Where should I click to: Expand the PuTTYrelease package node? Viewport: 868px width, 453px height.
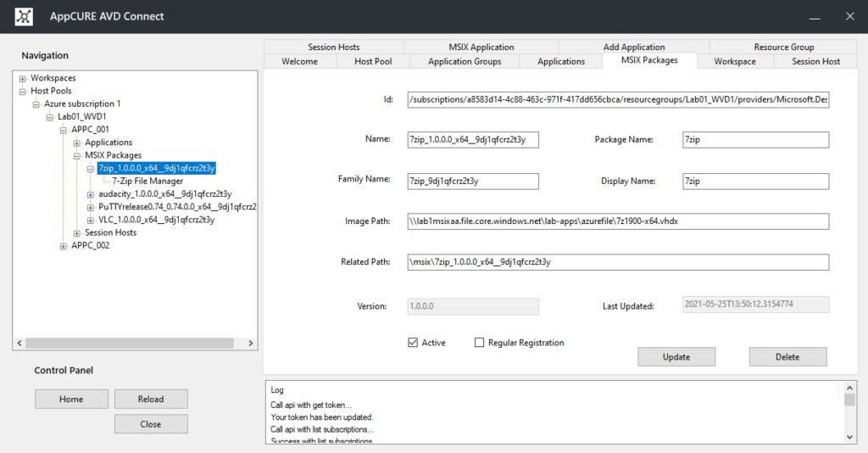pyautogui.click(x=90, y=208)
